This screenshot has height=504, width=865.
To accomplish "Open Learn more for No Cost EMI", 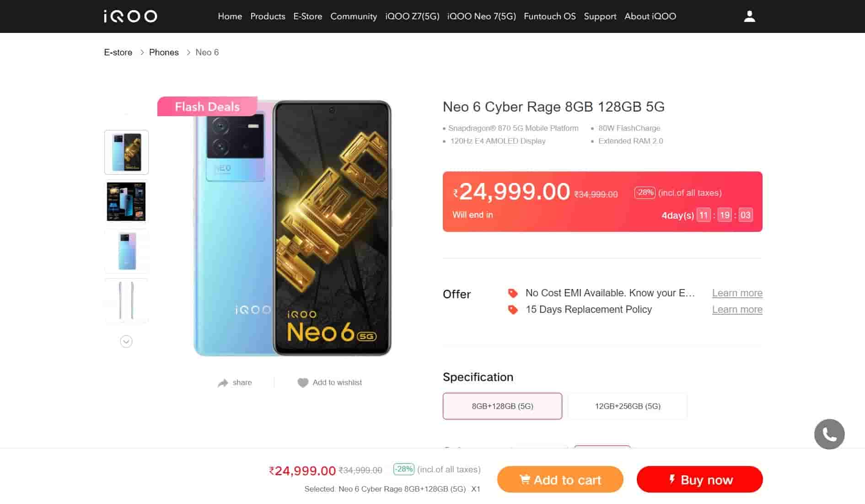I will [x=737, y=293].
